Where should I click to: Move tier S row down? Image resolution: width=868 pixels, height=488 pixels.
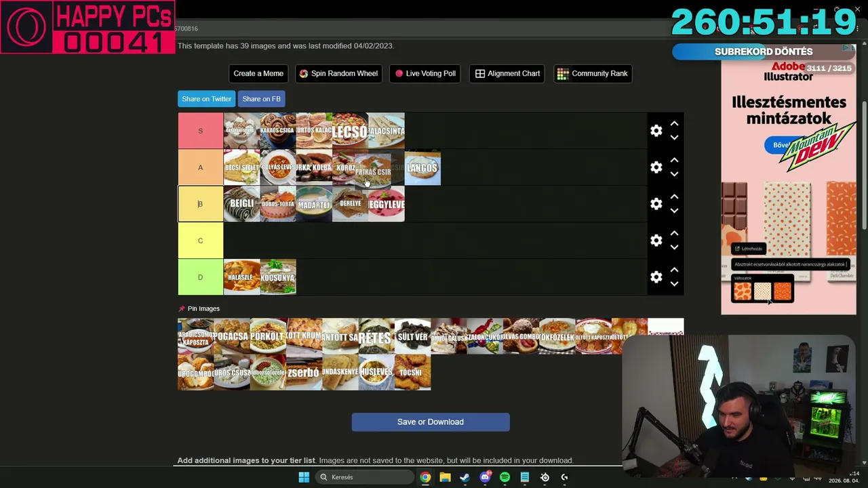pyautogui.click(x=674, y=138)
